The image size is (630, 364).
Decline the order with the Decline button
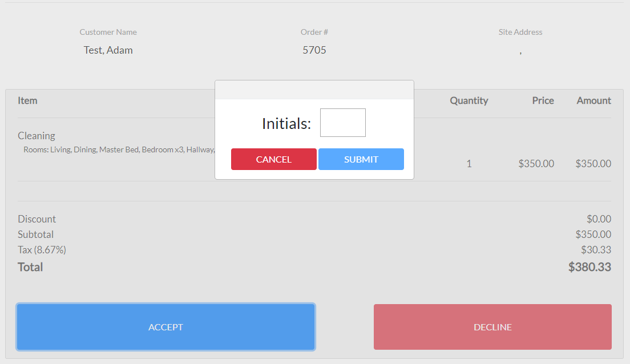pyautogui.click(x=492, y=327)
